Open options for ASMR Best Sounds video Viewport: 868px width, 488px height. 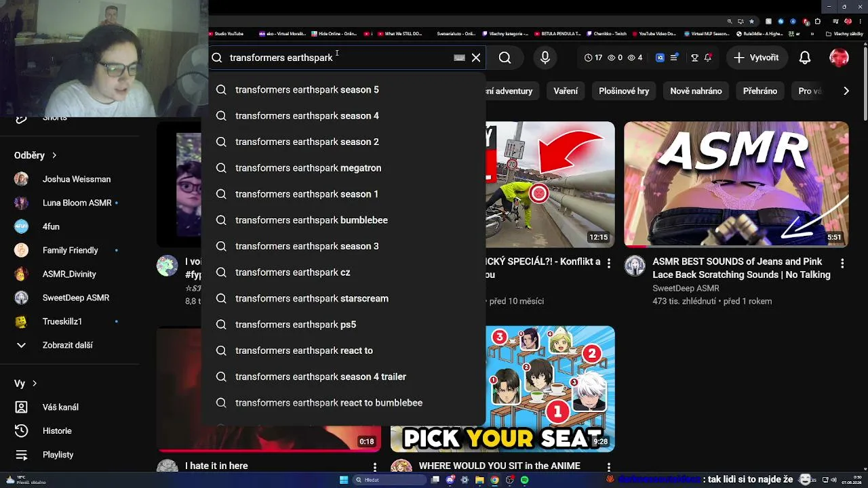842,263
